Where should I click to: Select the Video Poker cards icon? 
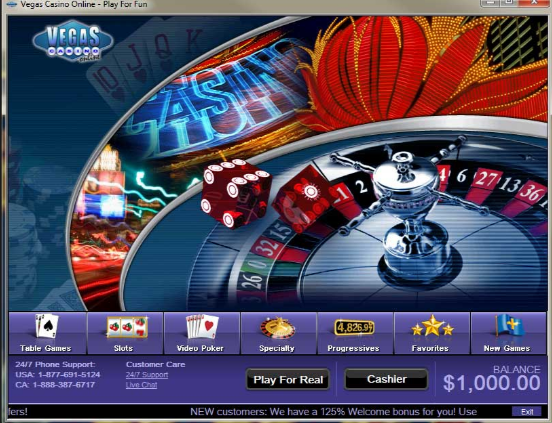tap(202, 327)
